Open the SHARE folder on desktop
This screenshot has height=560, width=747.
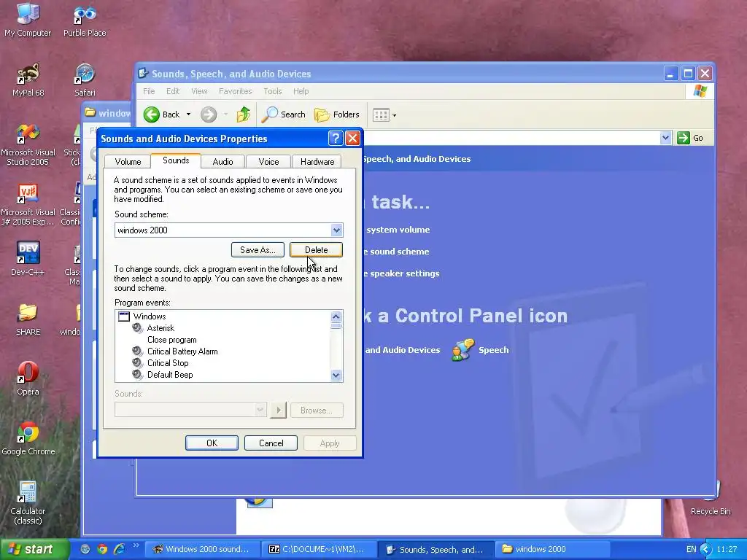[x=28, y=319]
